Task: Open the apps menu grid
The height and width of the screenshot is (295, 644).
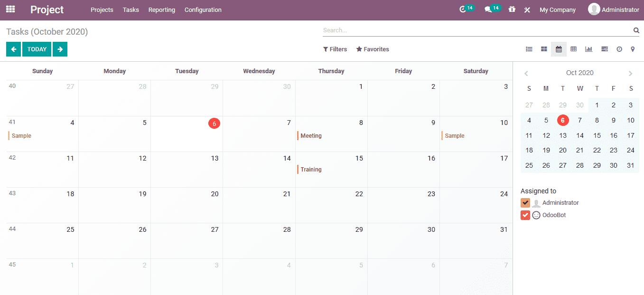Action: [10, 9]
